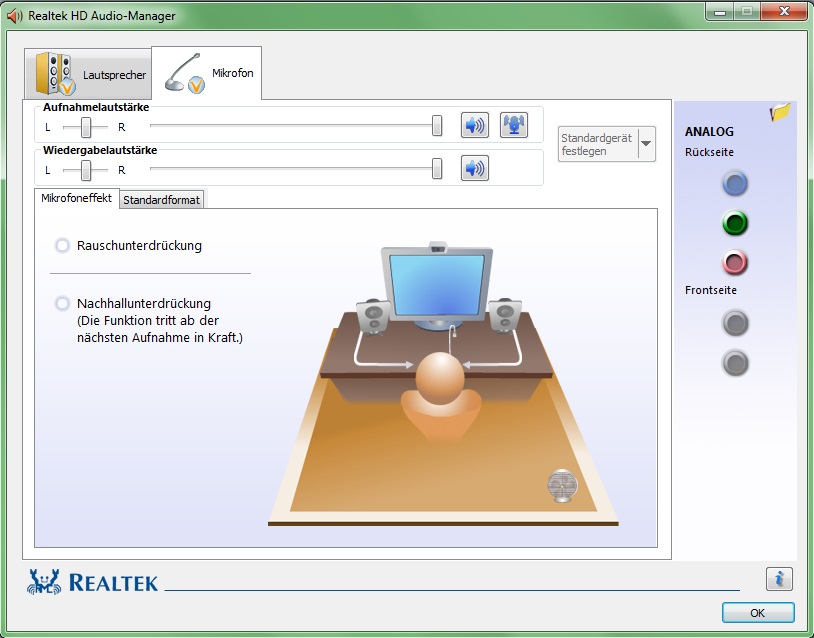This screenshot has width=814, height=638.
Task: Click the Frontseite label
Action: click(711, 290)
